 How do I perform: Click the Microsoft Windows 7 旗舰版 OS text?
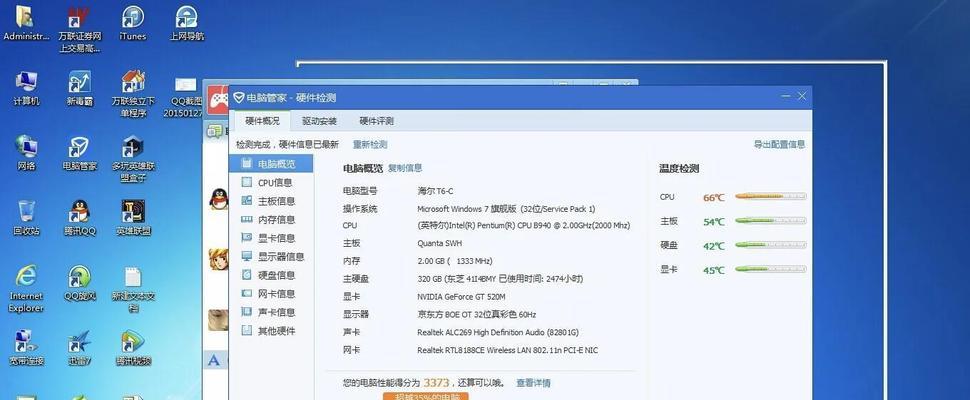click(506, 209)
